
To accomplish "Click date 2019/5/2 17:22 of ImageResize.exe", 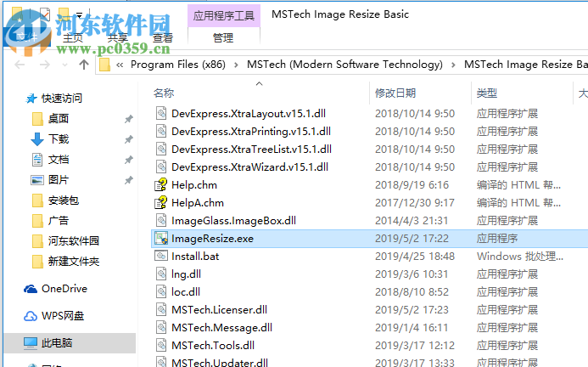I will 412,239.
